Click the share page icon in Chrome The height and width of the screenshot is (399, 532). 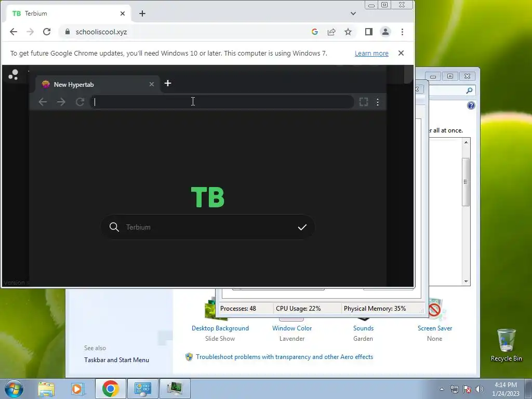(331, 32)
